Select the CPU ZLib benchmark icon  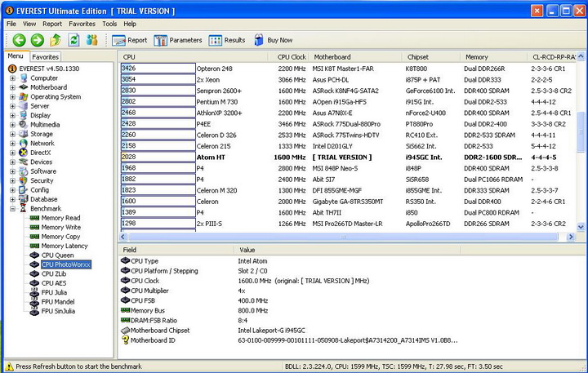[x=34, y=273]
